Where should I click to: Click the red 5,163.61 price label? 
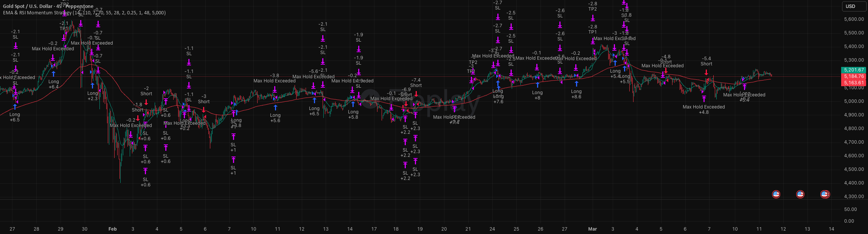pos(854,83)
